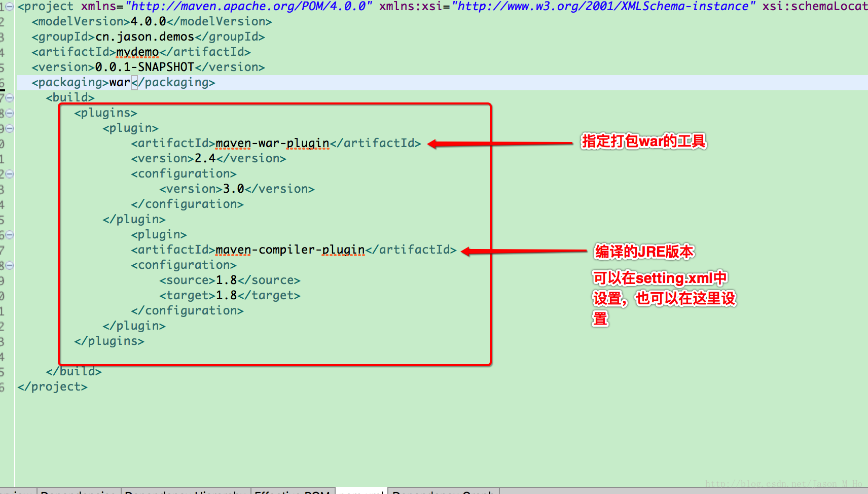Click the xsi:schemaLocation attribute name
Screen dimensions: 868x494
815,7
